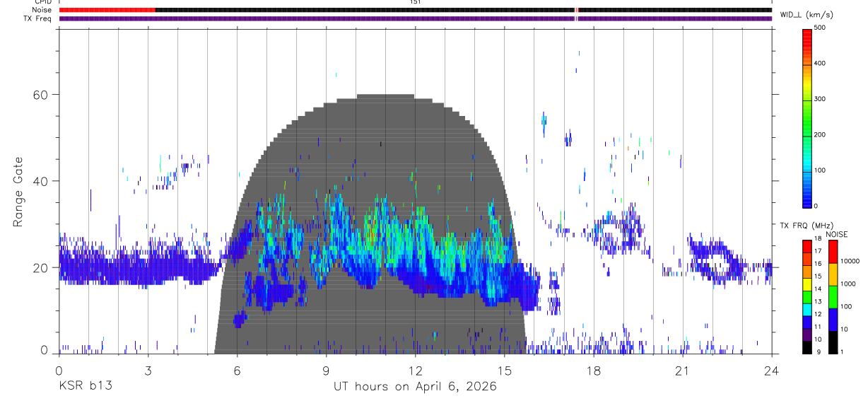Click the 'WID⊥ (km/s)' colorbar title

(x=807, y=14)
